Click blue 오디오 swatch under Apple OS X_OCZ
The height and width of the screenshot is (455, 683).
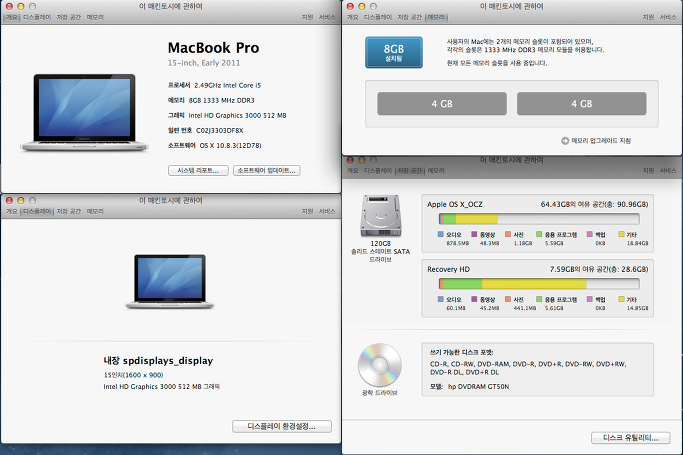(441, 234)
